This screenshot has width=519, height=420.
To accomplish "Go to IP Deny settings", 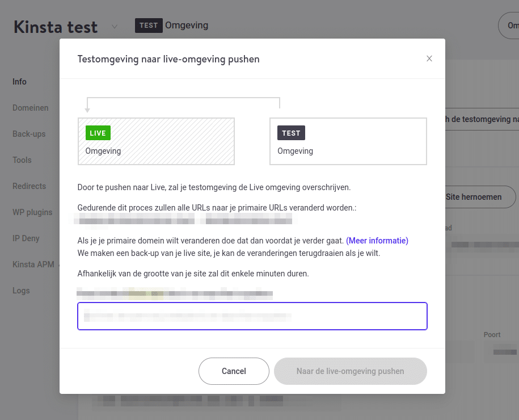I will pos(26,238).
